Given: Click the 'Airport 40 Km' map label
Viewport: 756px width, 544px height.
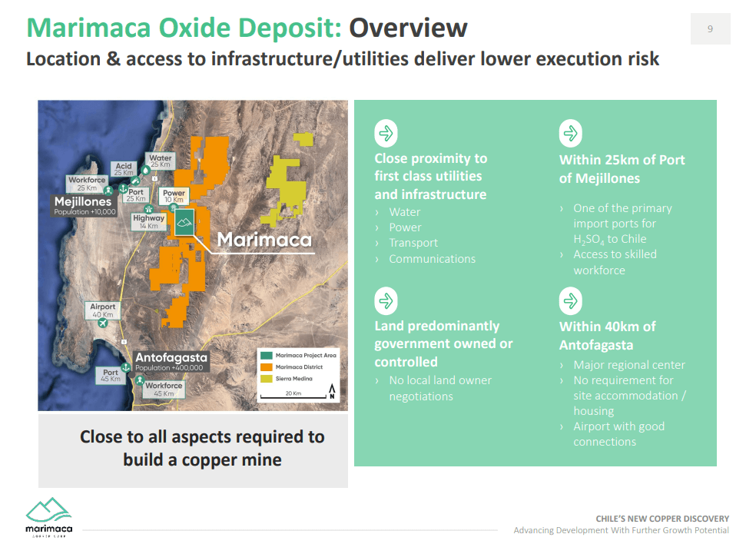Looking at the screenshot, I should pos(103,310).
